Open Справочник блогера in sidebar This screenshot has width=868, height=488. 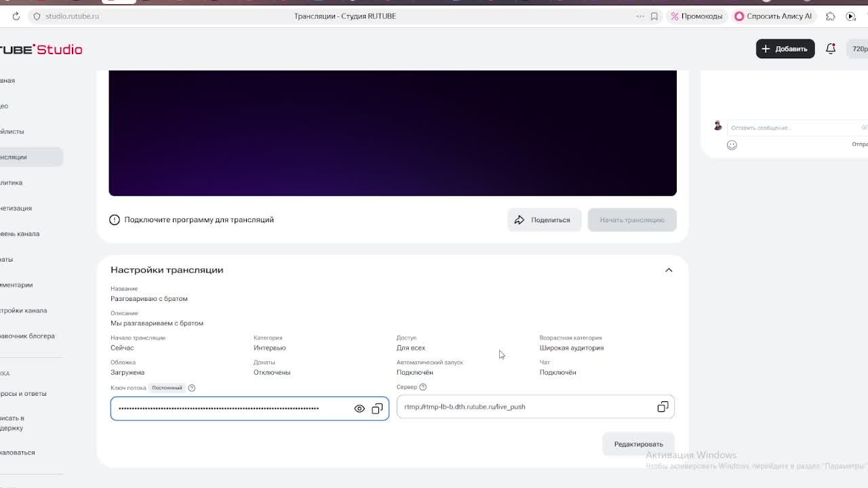(27, 336)
